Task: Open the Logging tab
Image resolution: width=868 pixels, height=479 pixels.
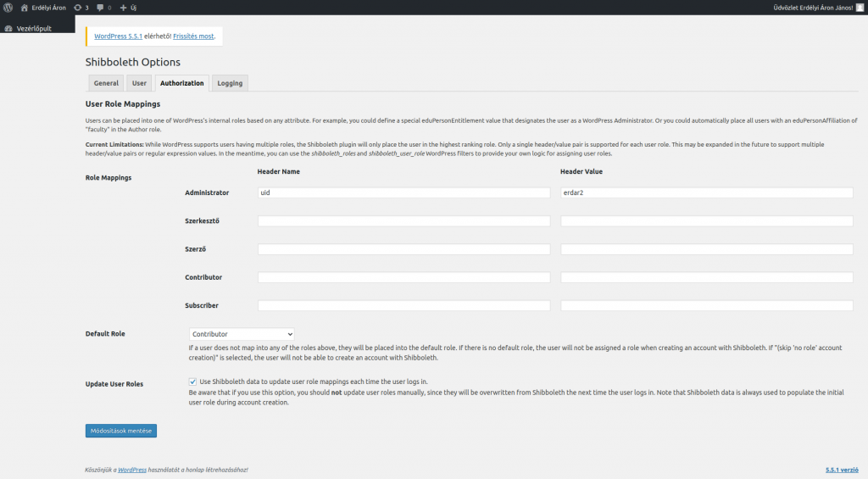Action: tap(230, 83)
